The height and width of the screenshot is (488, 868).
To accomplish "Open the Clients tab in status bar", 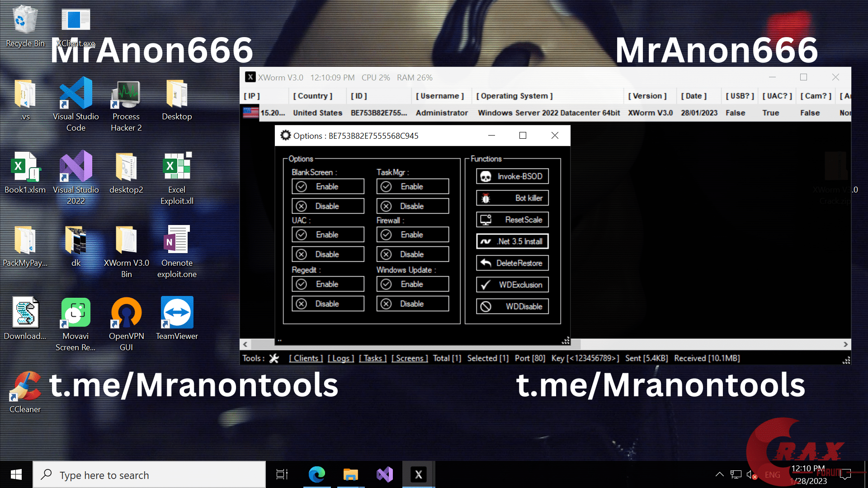I will click(306, 358).
